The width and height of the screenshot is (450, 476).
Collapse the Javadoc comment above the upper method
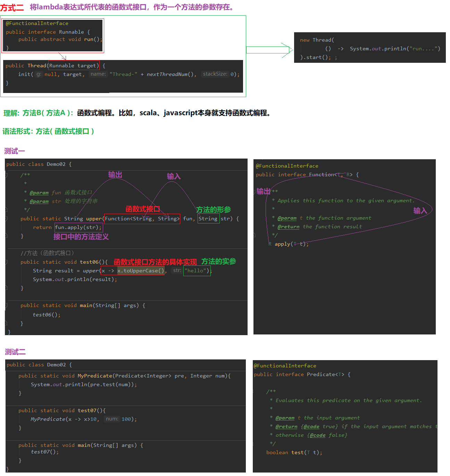coord(7,175)
